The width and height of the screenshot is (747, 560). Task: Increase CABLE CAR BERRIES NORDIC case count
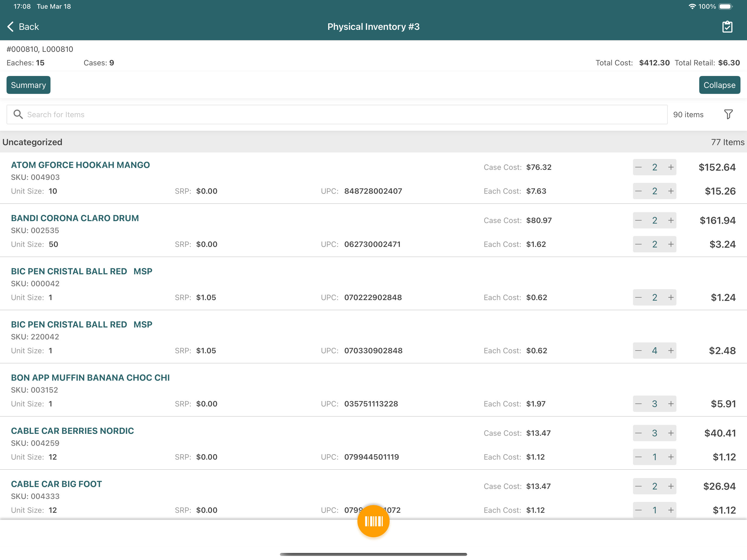point(671,433)
